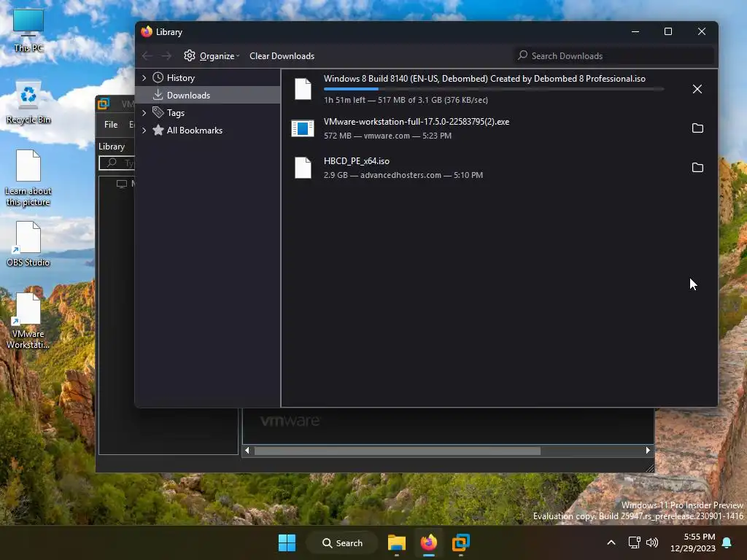Viewport: 747px width, 560px height.
Task: Open notifications bell icon
Action: tap(727, 542)
